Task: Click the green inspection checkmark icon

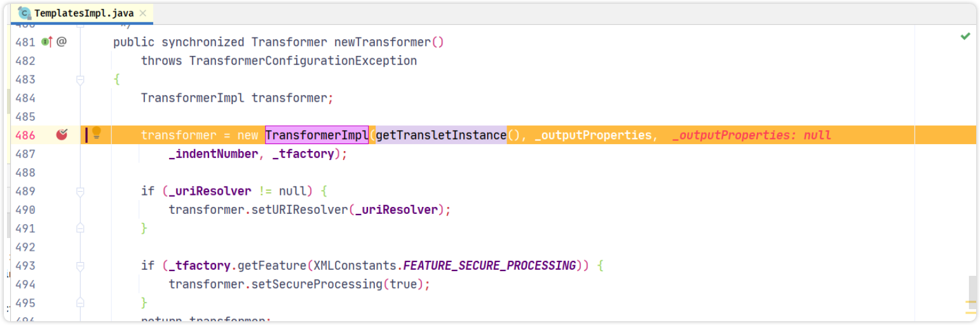Action: [965, 37]
